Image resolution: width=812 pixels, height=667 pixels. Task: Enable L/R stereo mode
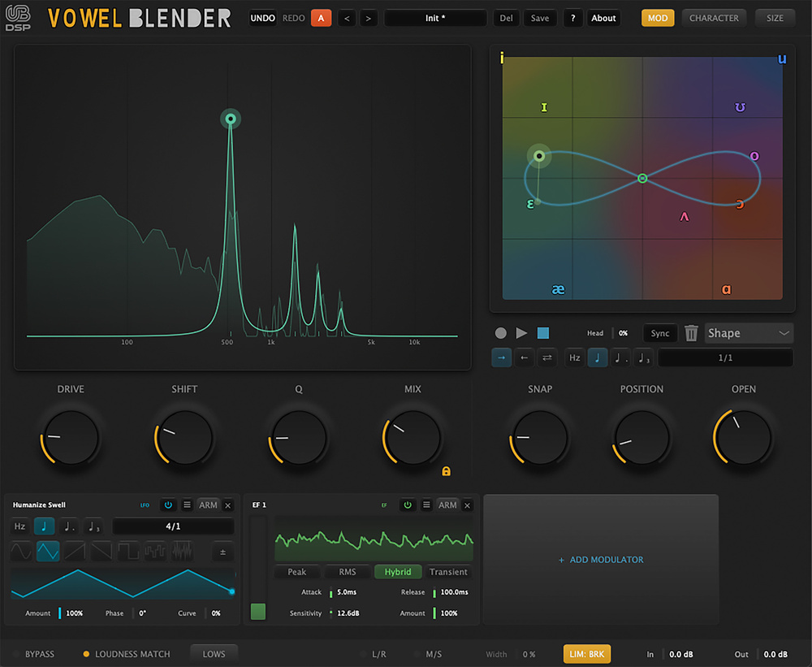point(374,654)
